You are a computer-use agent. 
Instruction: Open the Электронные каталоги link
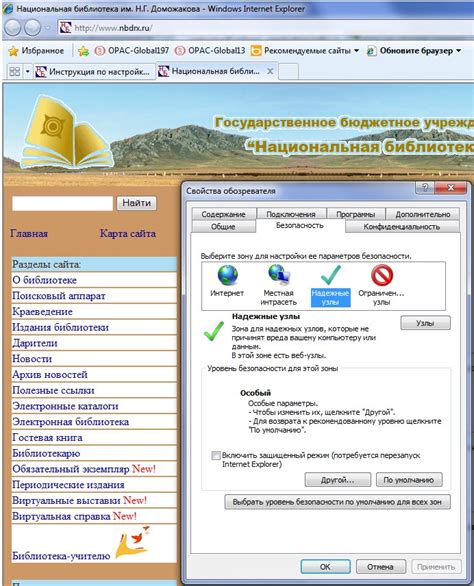coord(65,406)
